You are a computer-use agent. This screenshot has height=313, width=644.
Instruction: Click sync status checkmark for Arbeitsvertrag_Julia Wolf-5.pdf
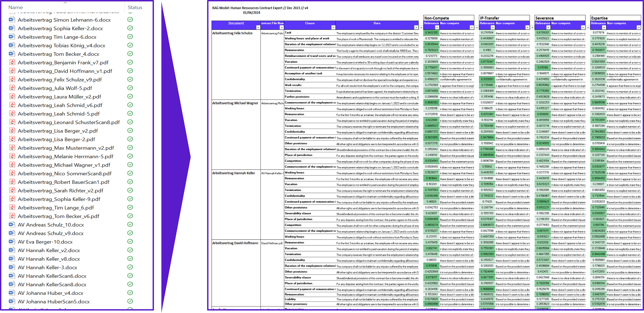(x=130, y=88)
